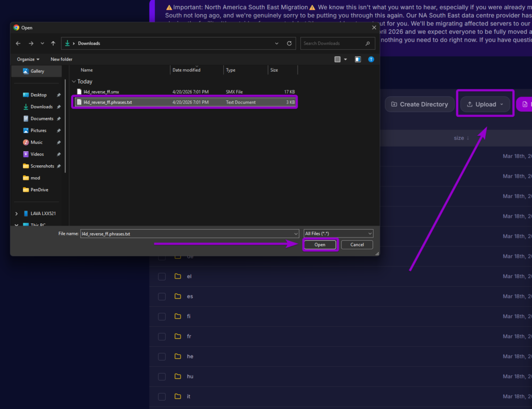The image size is (532, 409).
Task: Navigate back using the dialog's back arrow
Action: tap(18, 43)
